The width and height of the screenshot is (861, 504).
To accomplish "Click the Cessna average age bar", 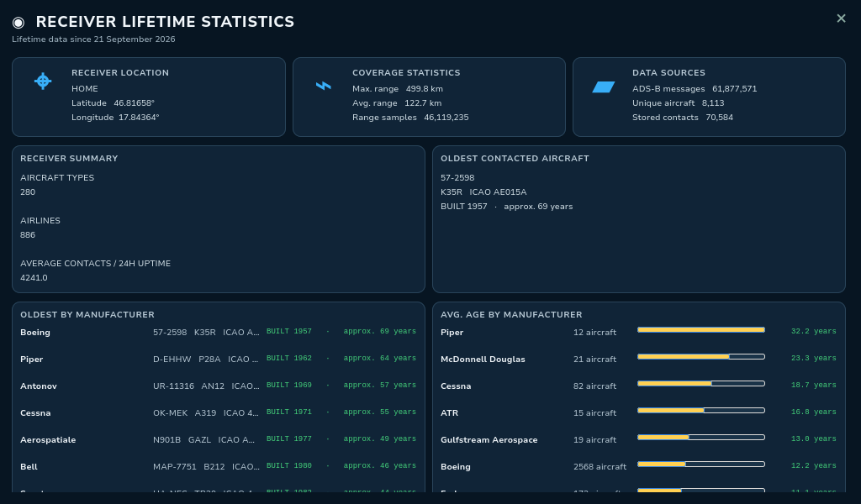I will (701, 383).
